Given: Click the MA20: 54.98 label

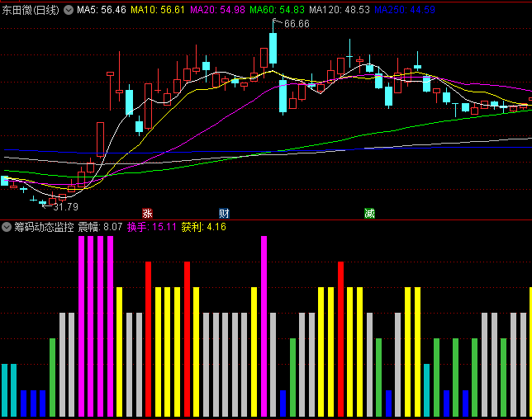Looking at the screenshot, I should coord(217,10).
